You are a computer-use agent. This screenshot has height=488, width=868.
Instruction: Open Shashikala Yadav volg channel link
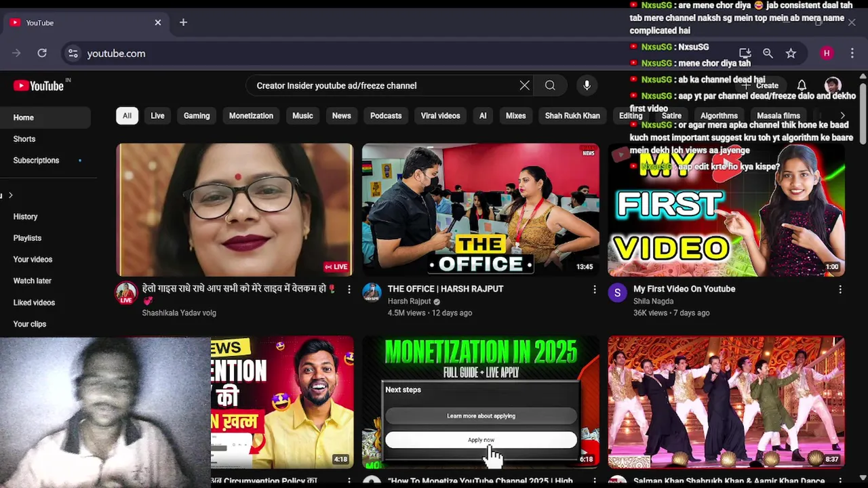point(179,313)
